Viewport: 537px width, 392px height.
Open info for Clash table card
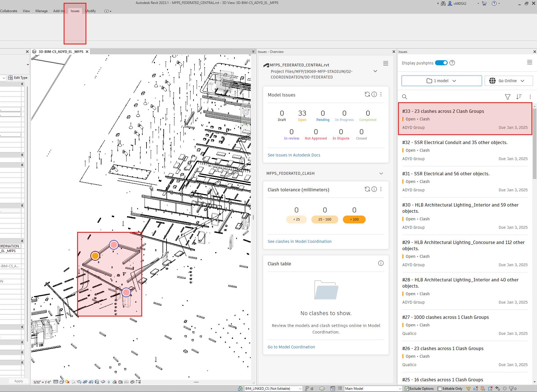click(x=381, y=263)
